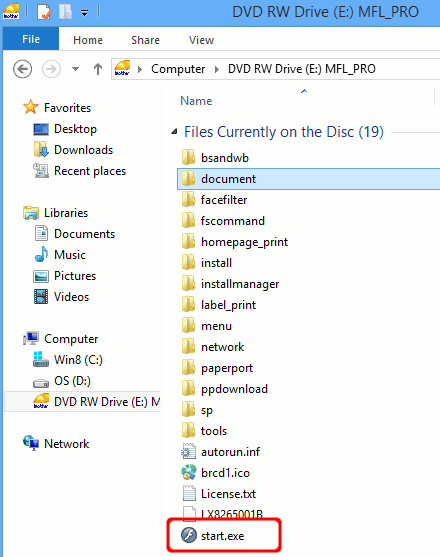The width and height of the screenshot is (440, 557).
Task: Open the start.exe Flash application file
Action: click(x=212, y=536)
